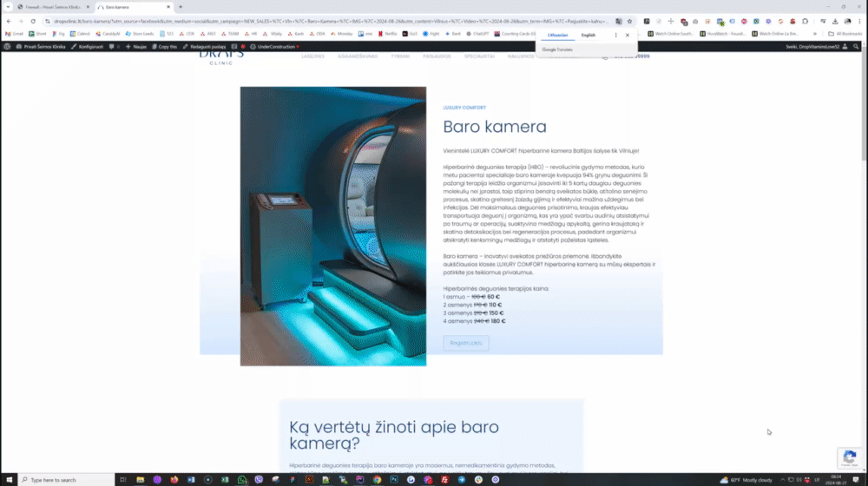Image resolution: width=868 pixels, height=486 pixels.
Task: Open Privati Šeimos Klinika site menu
Action: coord(41,47)
